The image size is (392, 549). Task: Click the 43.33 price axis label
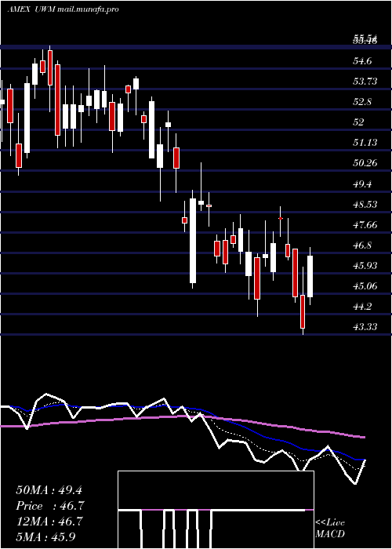click(366, 327)
